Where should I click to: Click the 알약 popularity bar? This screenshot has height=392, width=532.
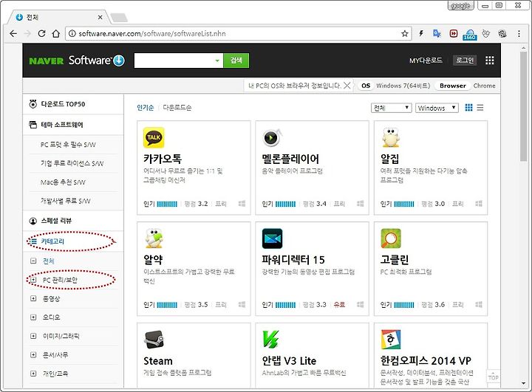167,305
